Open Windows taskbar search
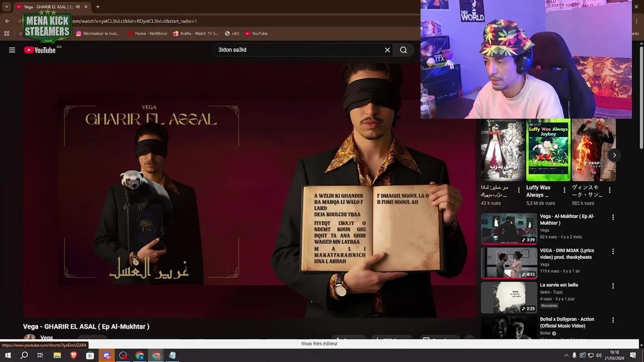This screenshot has width=644, height=362. coord(24,355)
